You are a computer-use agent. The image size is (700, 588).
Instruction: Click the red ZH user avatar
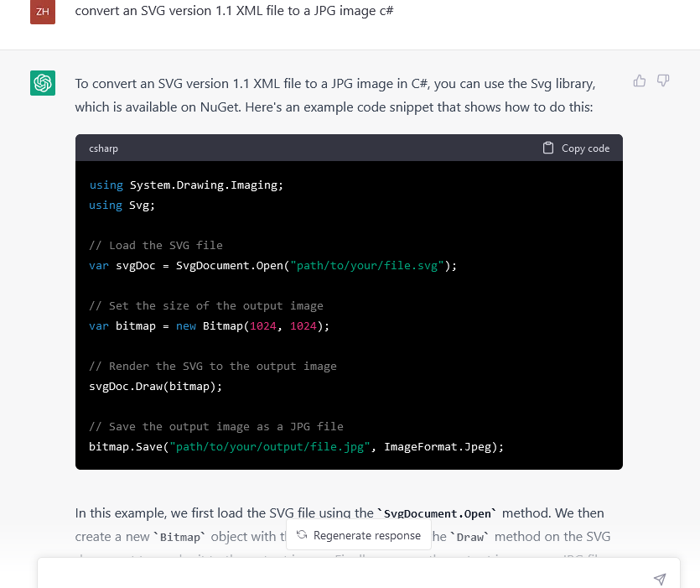pos(43,12)
